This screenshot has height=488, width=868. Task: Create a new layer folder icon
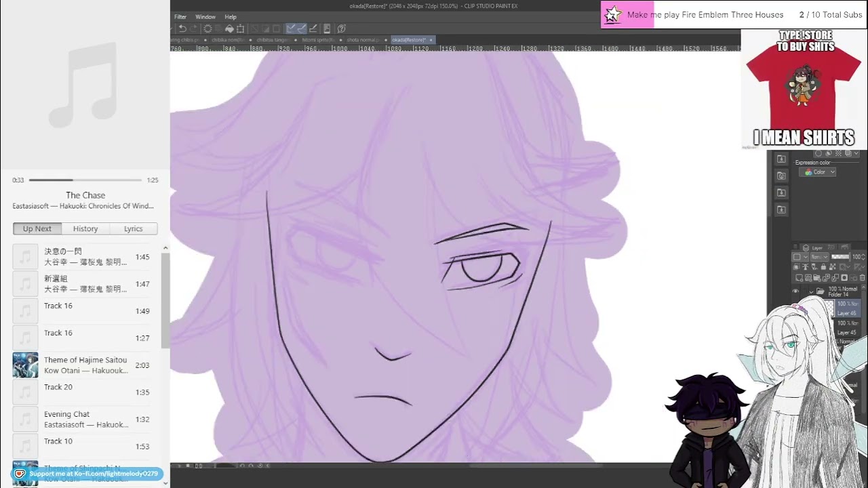[817, 278]
